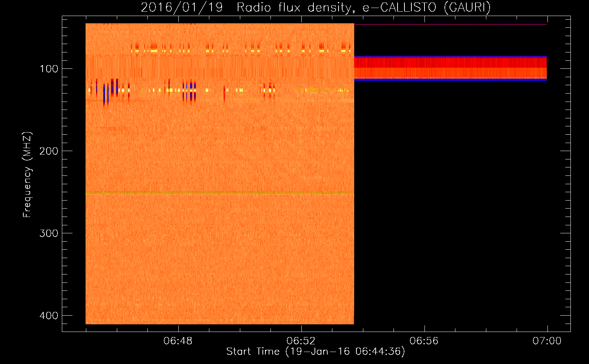589x364 pixels.
Task: Click the 'Frequency (MHz)' axis label
Action: click(x=27, y=175)
